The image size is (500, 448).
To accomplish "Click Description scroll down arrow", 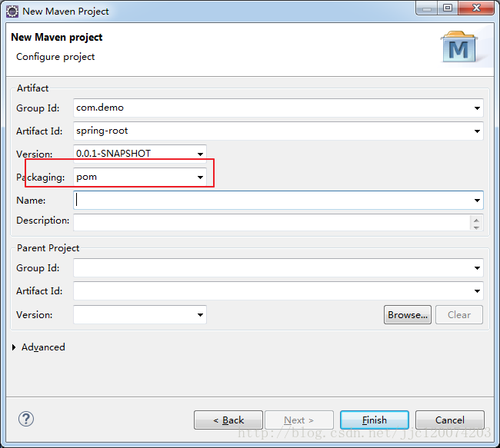I will [x=476, y=227].
